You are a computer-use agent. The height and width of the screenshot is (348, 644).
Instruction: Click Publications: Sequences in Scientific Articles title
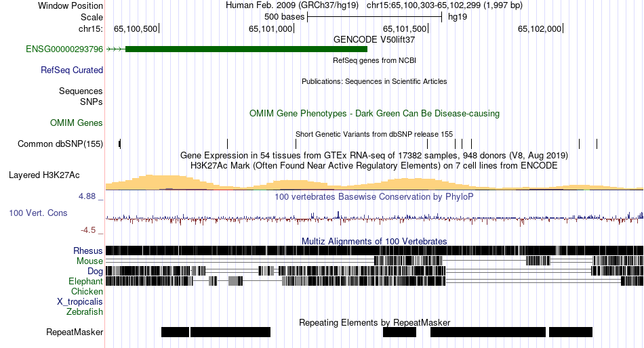coord(374,82)
